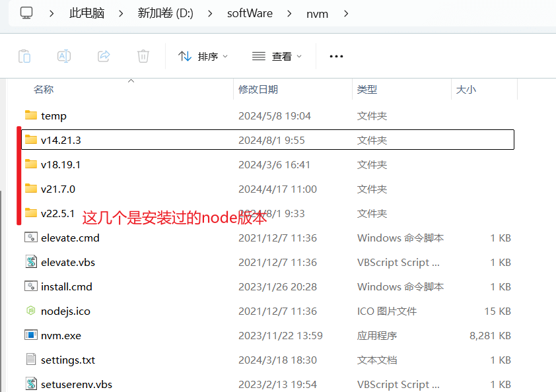Select 此电脑 in the breadcrumb path
Screen dimensions: 556x392
(87, 13)
